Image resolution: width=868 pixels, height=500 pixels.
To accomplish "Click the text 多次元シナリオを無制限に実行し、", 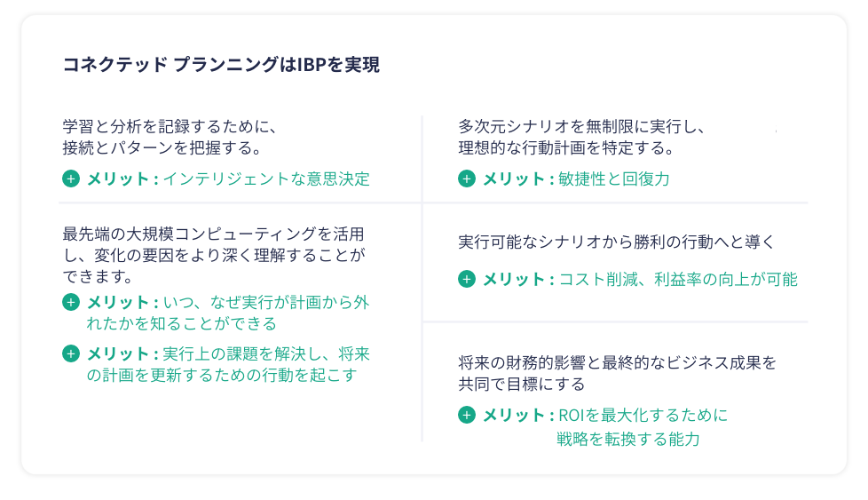I will (581, 126).
